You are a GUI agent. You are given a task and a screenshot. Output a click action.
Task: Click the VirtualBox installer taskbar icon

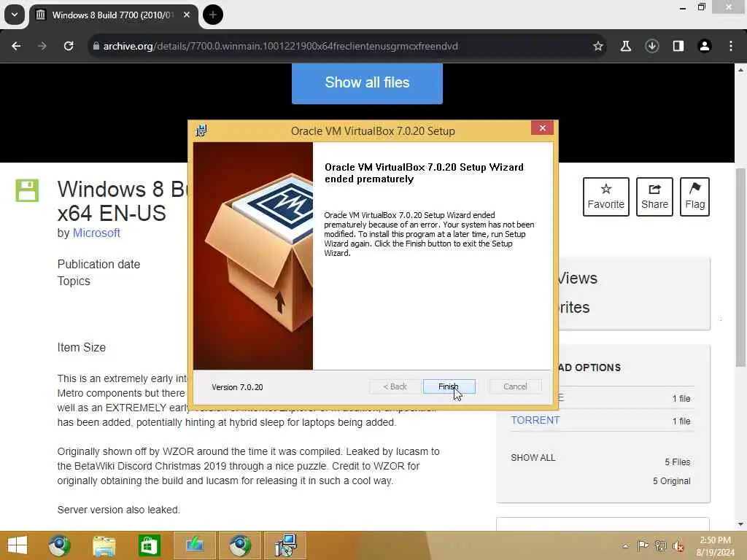(285, 545)
